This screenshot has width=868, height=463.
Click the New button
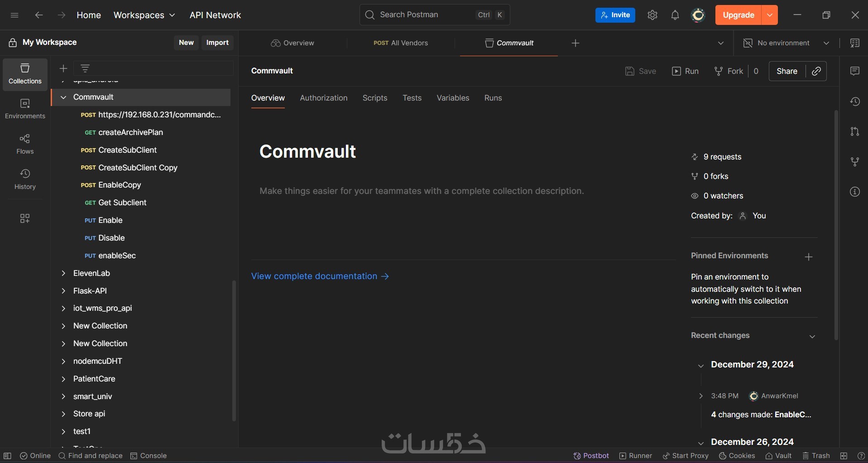pyautogui.click(x=186, y=43)
